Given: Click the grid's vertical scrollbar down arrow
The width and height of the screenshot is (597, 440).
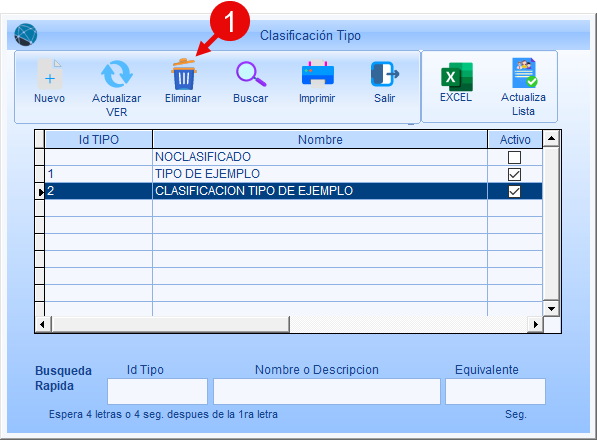Looking at the screenshot, I should 551,308.
